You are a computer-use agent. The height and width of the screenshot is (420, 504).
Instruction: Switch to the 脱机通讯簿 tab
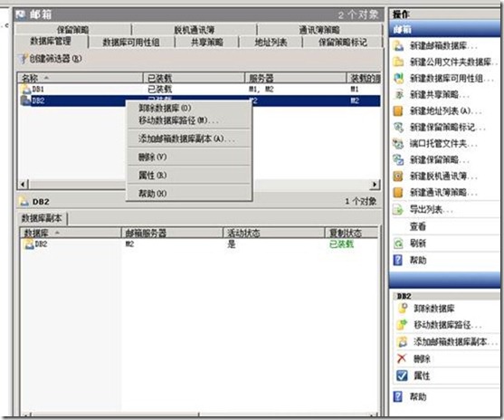tap(195, 30)
